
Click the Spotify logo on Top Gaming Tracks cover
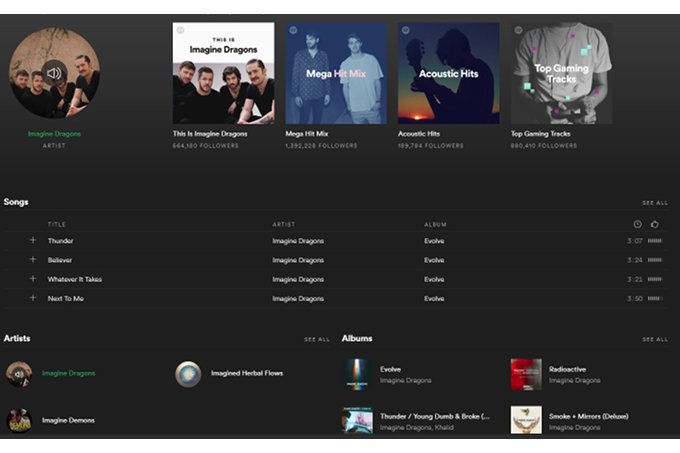(518, 30)
